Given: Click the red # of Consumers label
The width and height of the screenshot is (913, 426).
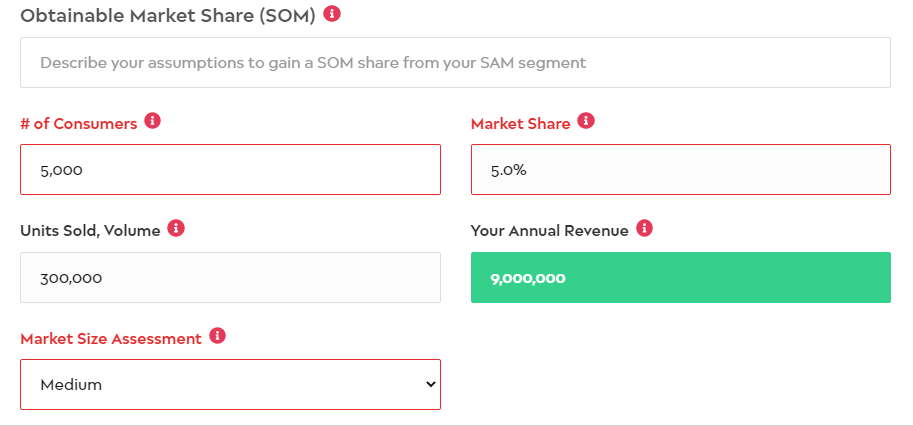Looking at the screenshot, I should click(79, 124).
